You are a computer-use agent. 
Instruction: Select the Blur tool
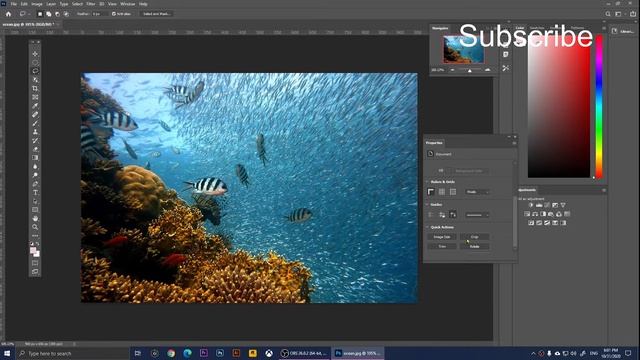point(35,167)
